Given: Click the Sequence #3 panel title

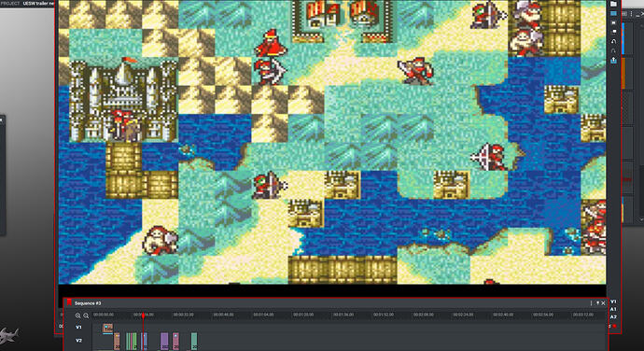Looking at the screenshot, I should pos(88,303).
